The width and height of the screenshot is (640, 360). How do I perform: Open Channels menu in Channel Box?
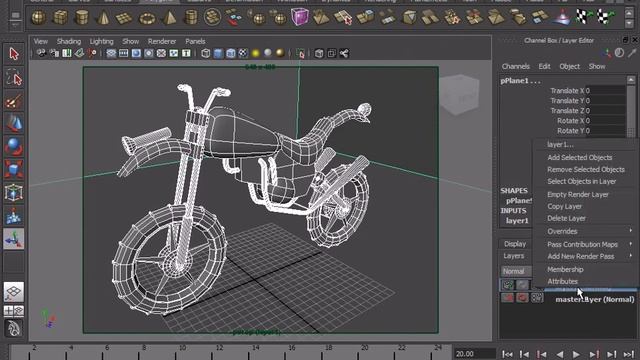pyautogui.click(x=516, y=66)
